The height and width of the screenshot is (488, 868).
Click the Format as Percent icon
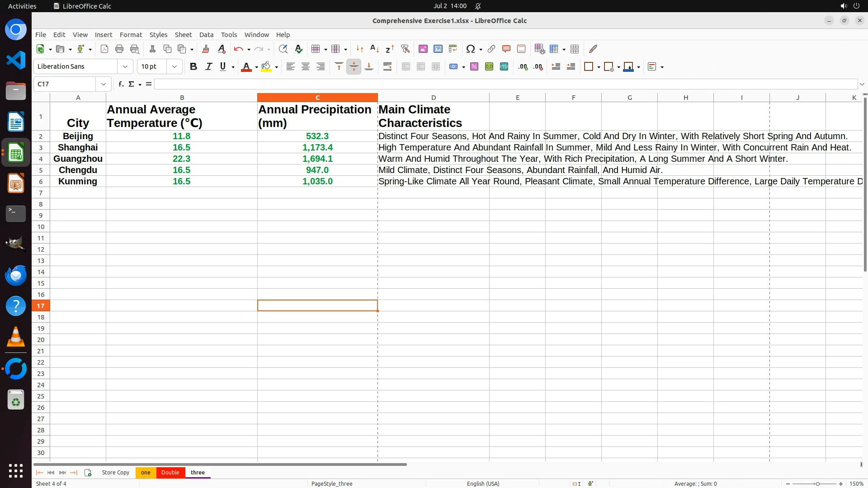click(474, 66)
